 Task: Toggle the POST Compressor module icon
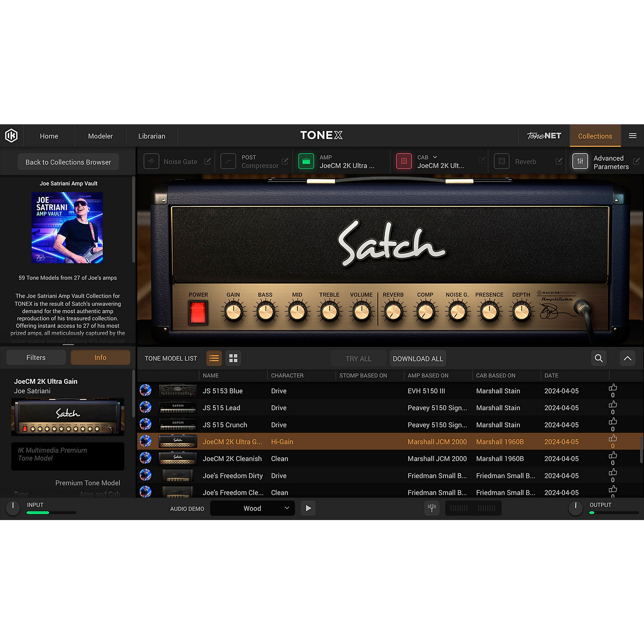pyautogui.click(x=228, y=161)
